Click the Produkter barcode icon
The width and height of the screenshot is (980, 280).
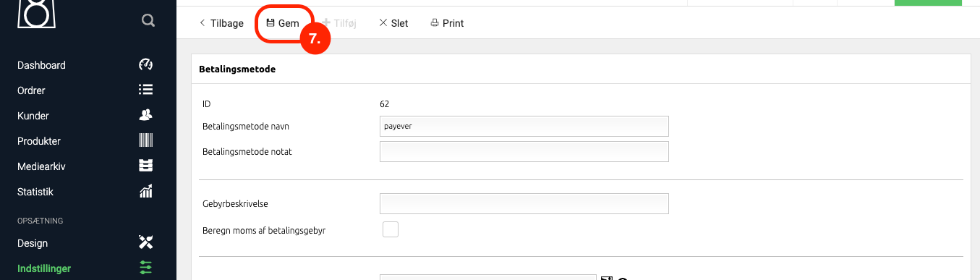(x=145, y=140)
